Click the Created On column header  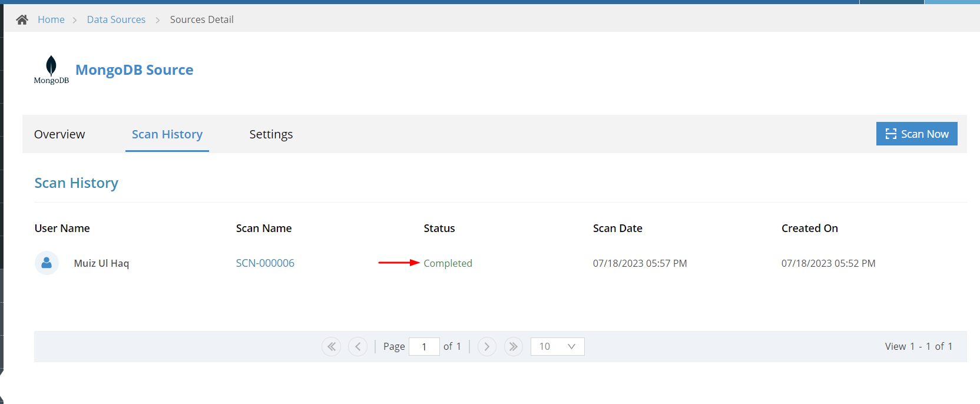point(810,229)
